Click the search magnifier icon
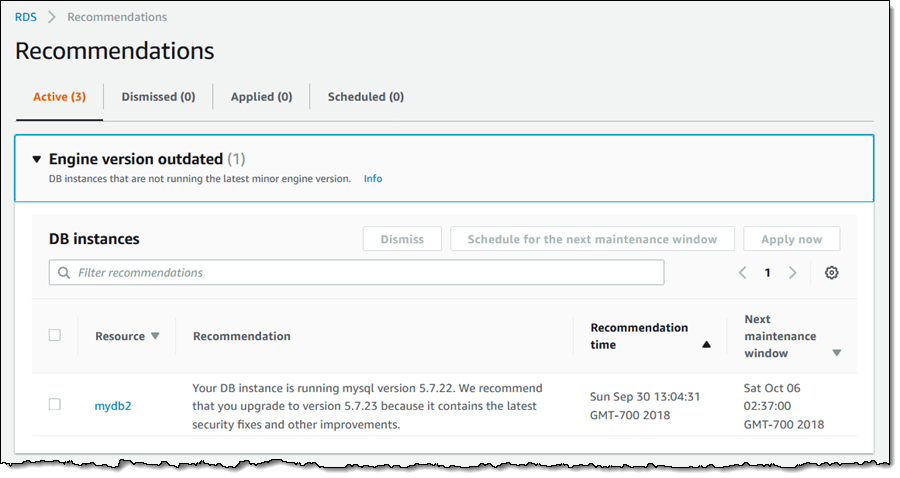The width and height of the screenshot is (900, 478). point(65,273)
